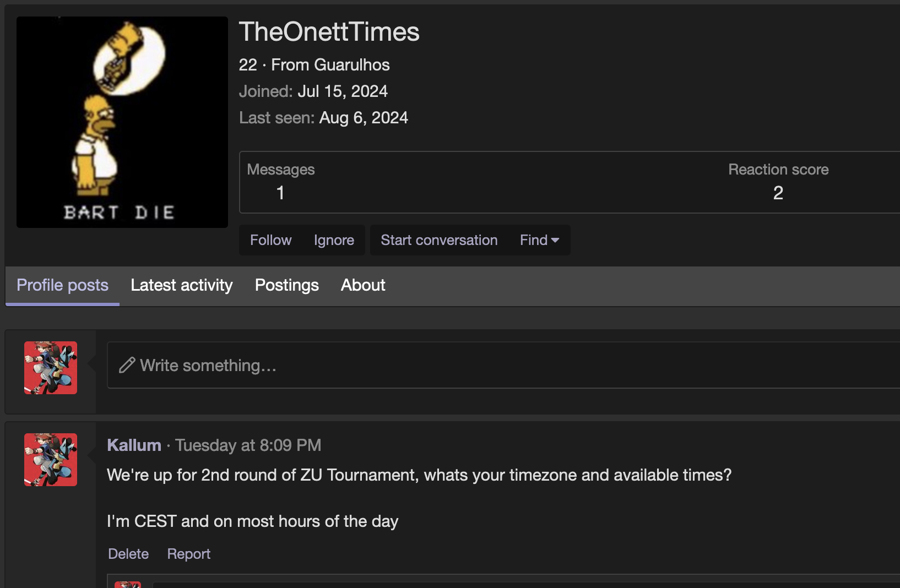
Task: Start a conversation with TheOnettTimes
Action: pyautogui.click(x=439, y=240)
